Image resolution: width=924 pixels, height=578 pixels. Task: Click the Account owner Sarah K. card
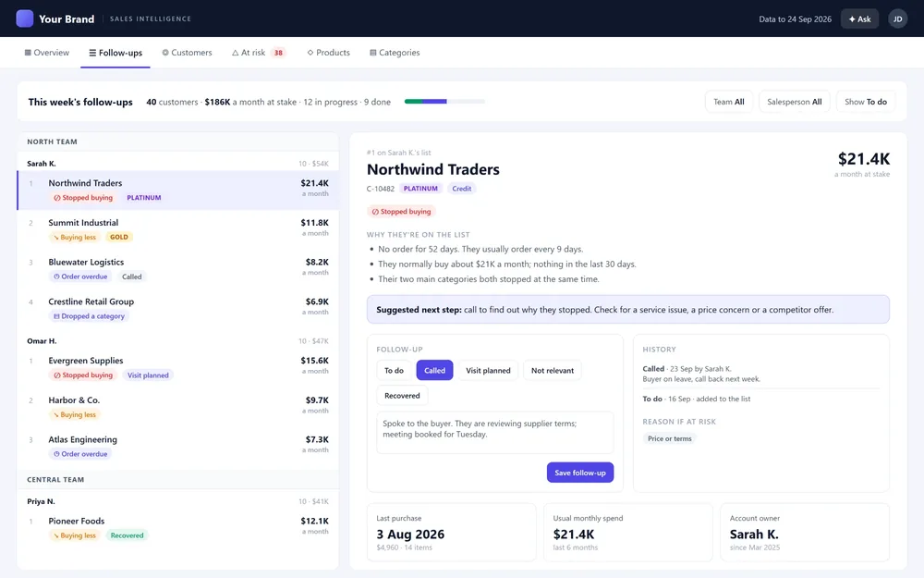coord(805,532)
